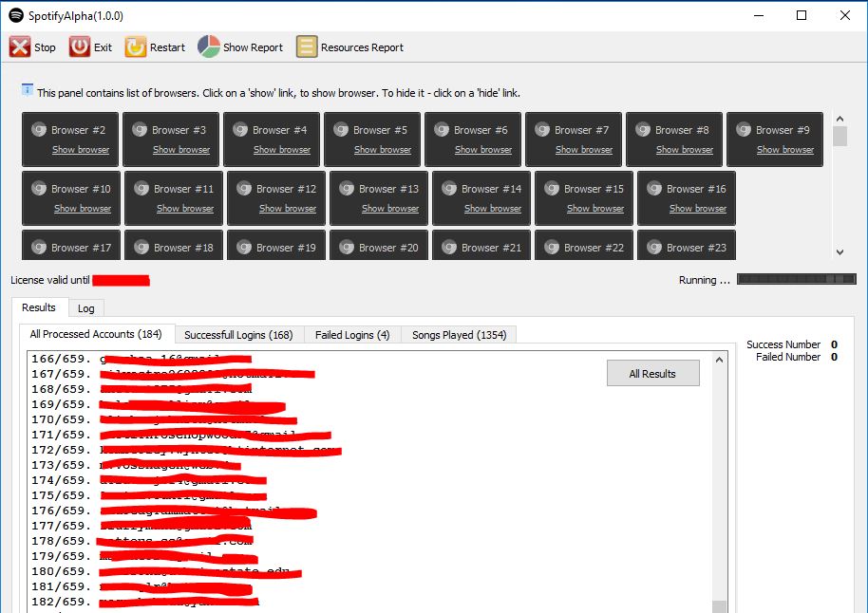Click the Failed Number label

tap(788, 357)
